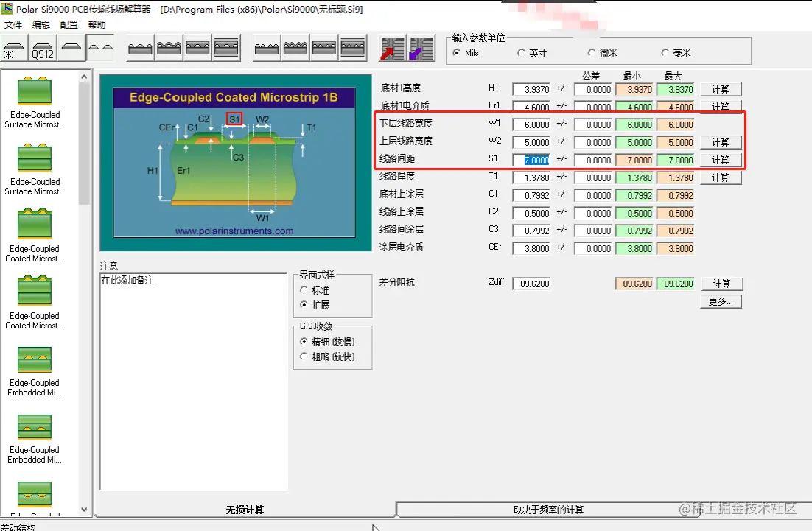Image resolution: width=812 pixels, height=531 pixels.
Task: Choose the four-bump embedded coplanar differential icon
Action: click(324, 49)
